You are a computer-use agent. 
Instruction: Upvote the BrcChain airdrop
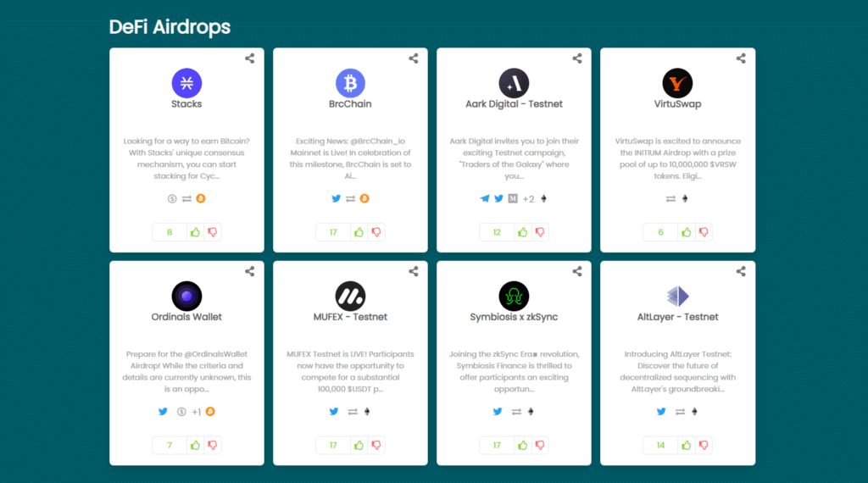click(x=359, y=232)
